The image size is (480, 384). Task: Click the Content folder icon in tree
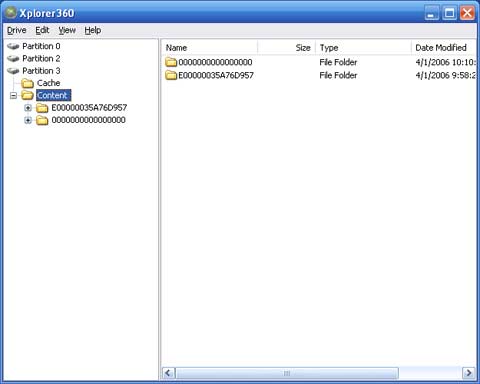click(27, 95)
